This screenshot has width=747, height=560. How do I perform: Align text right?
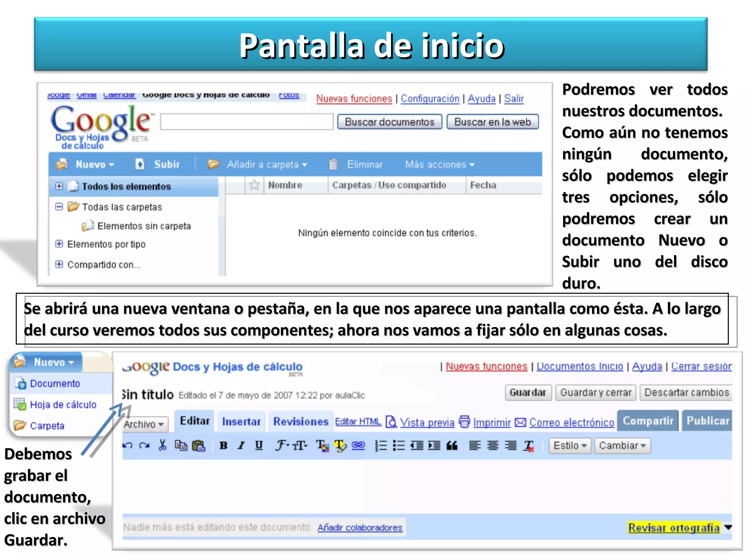tap(511, 446)
